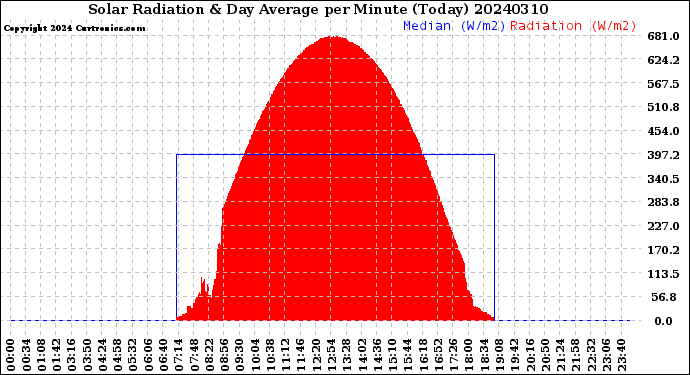Click the 21:58 time label

point(576,355)
